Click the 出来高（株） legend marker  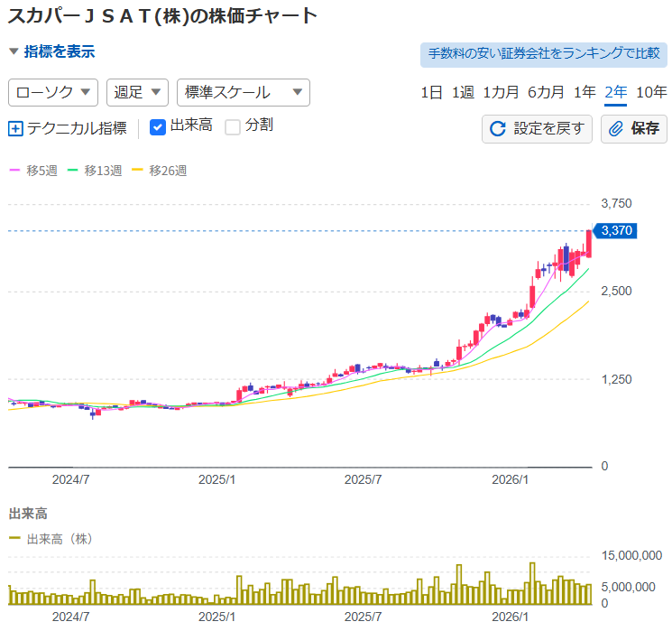point(14,539)
